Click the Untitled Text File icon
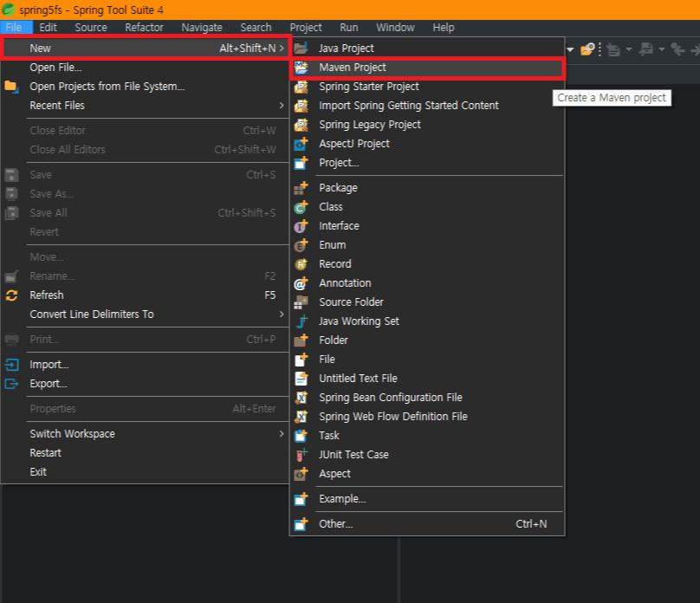Image resolution: width=700 pixels, height=603 pixels. (301, 379)
